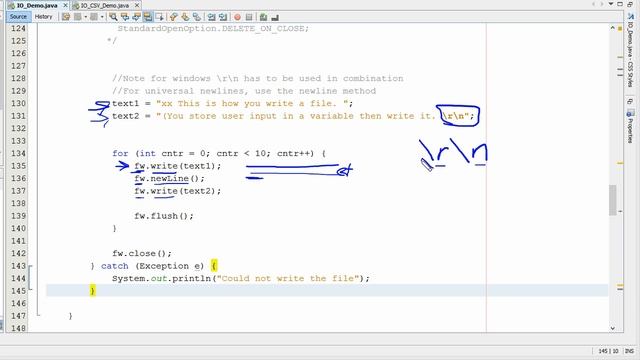This screenshot has height=360, width=640.
Task: Open the Back history dropdown arrow
Action: [x=85, y=17]
